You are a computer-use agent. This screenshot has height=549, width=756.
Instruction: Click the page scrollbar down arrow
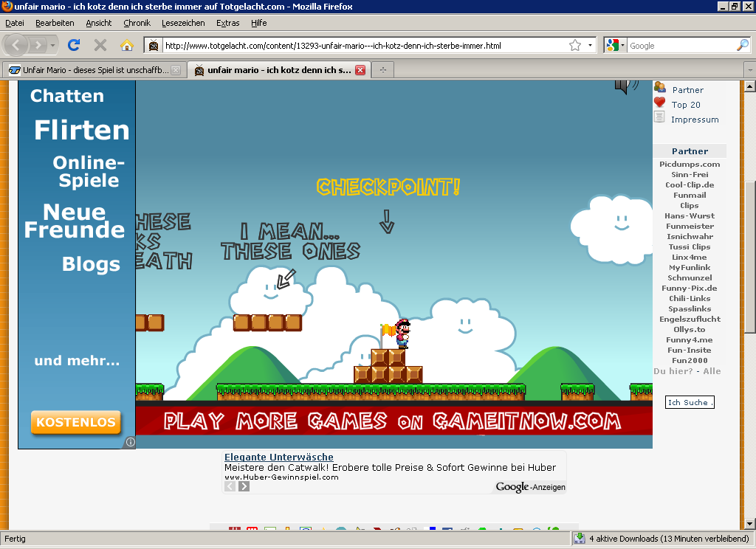749,523
